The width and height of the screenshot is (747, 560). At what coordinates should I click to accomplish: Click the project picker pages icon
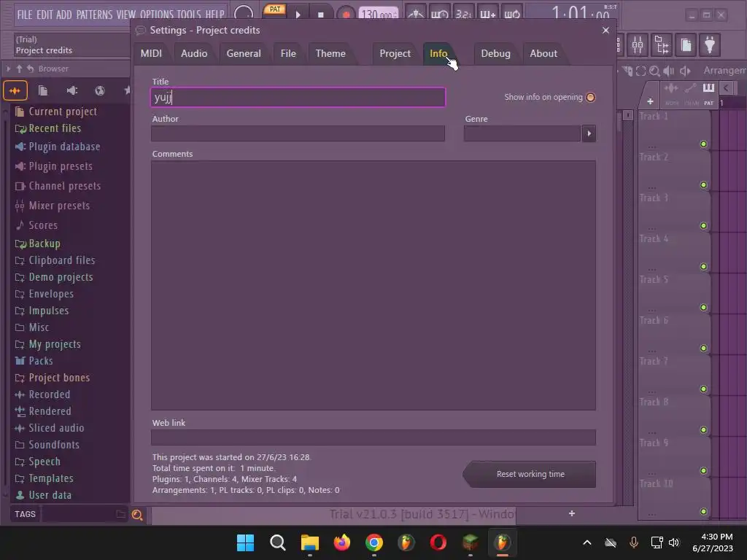686,45
